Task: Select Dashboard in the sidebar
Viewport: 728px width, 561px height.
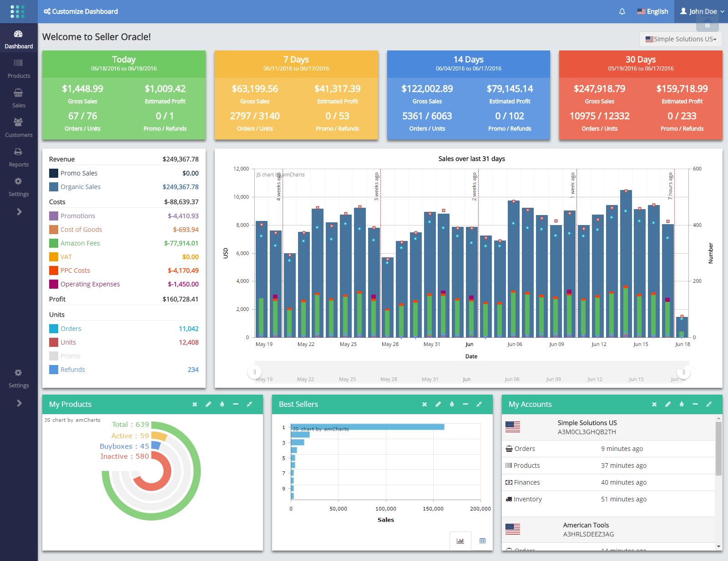Action: coord(19,40)
